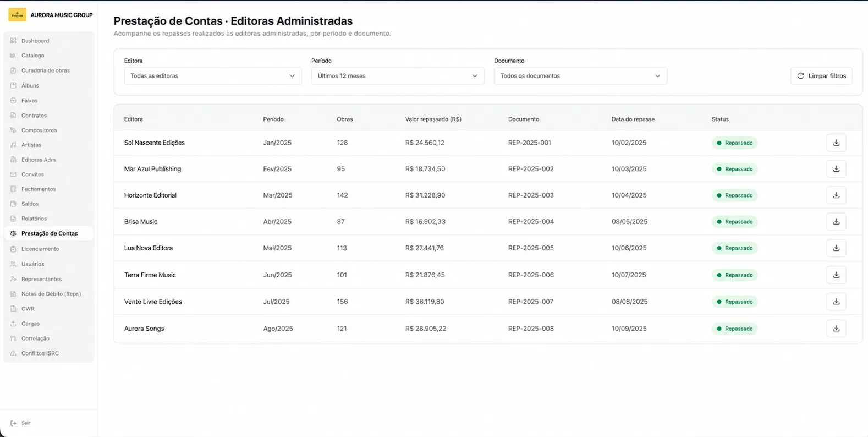Click the value R$ 31.228,90

(x=425, y=195)
